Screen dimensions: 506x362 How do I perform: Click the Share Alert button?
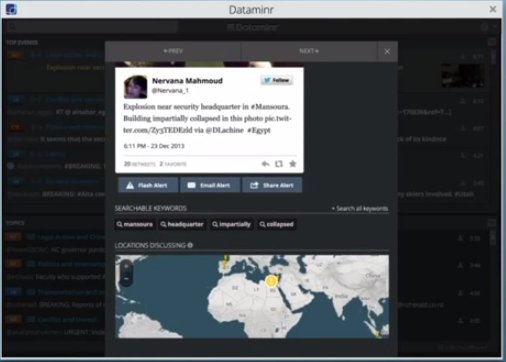[x=272, y=185]
